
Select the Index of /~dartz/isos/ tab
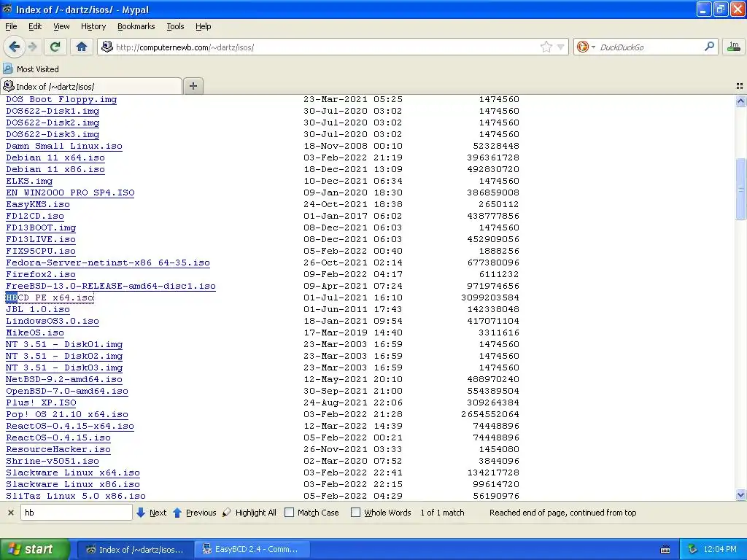pos(91,86)
